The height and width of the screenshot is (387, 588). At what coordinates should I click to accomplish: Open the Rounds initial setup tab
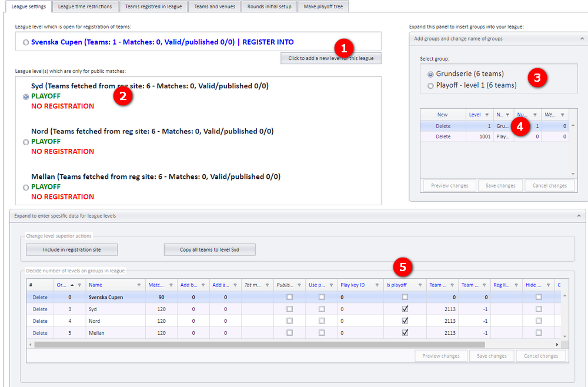pyautogui.click(x=269, y=6)
